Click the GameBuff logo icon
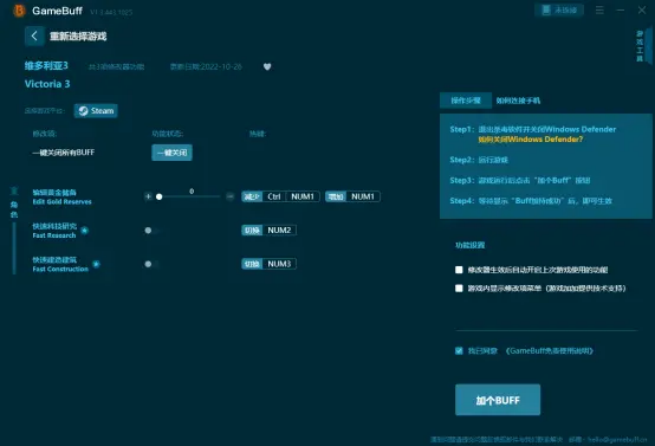Screen dimensions: 655x446 [20, 11]
